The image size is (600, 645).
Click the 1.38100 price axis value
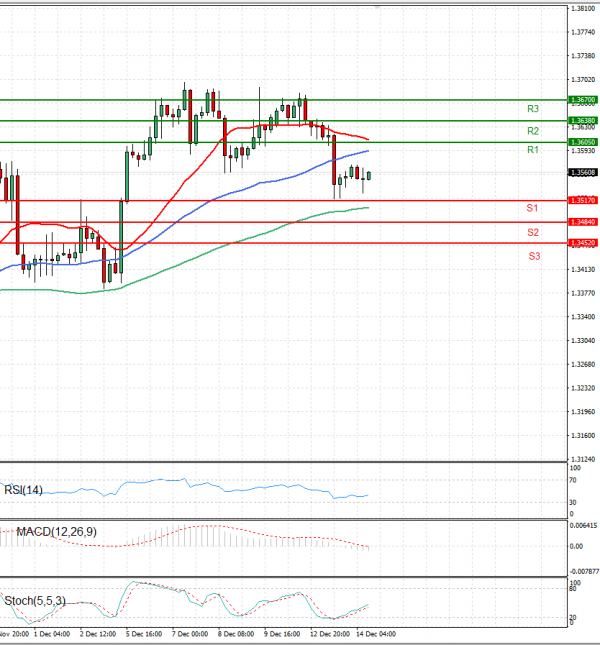pyautogui.click(x=583, y=9)
